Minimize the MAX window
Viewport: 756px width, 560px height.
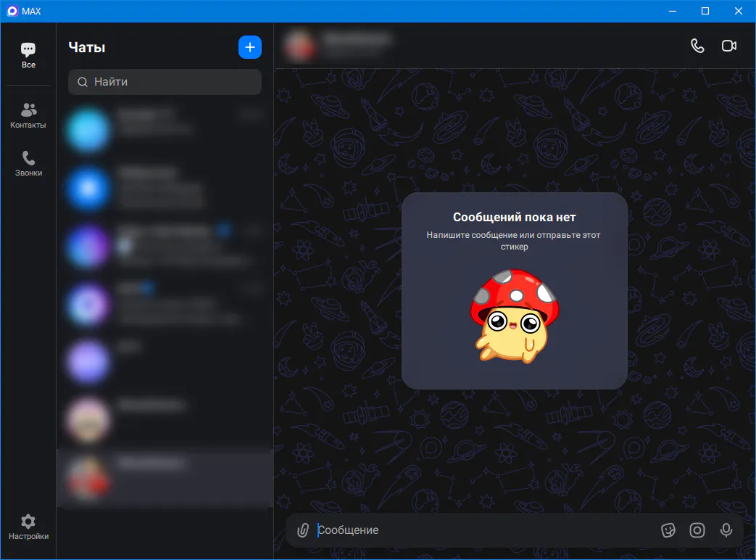pyautogui.click(x=673, y=11)
